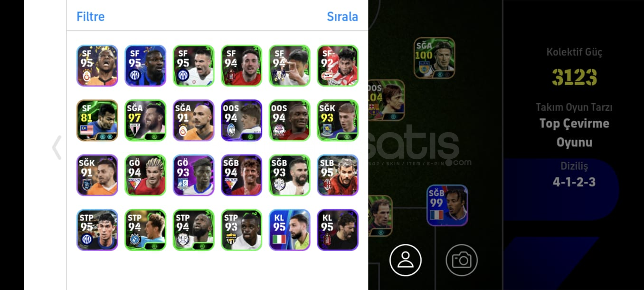644x290 pixels.
Task: Select the GÖ 93 purple player card
Action: point(194,175)
